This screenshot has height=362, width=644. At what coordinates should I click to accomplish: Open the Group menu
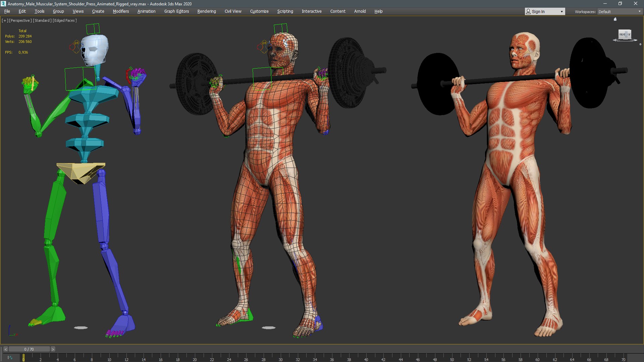tap(58, 11)
